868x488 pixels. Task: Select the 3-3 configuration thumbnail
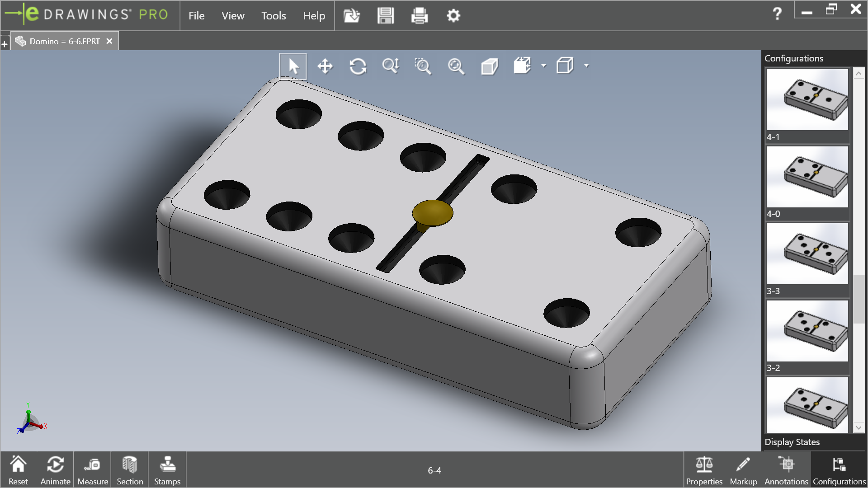pyautogui.click(x=807, y=254)
